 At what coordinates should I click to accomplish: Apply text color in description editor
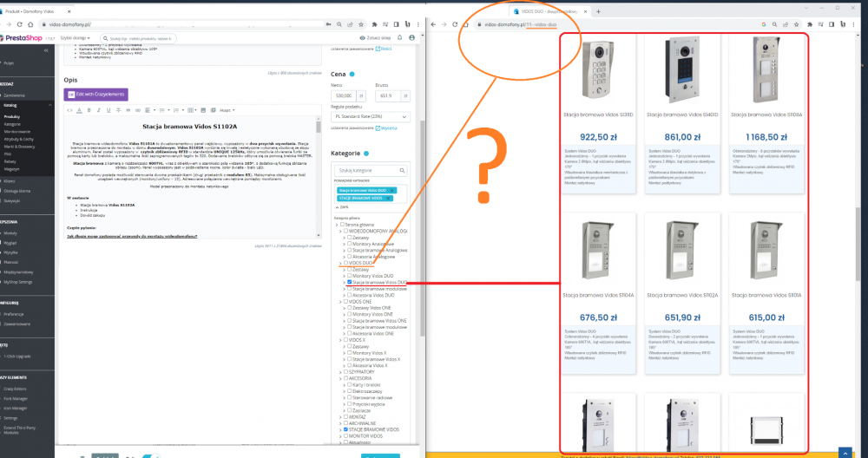coord(79,110)
